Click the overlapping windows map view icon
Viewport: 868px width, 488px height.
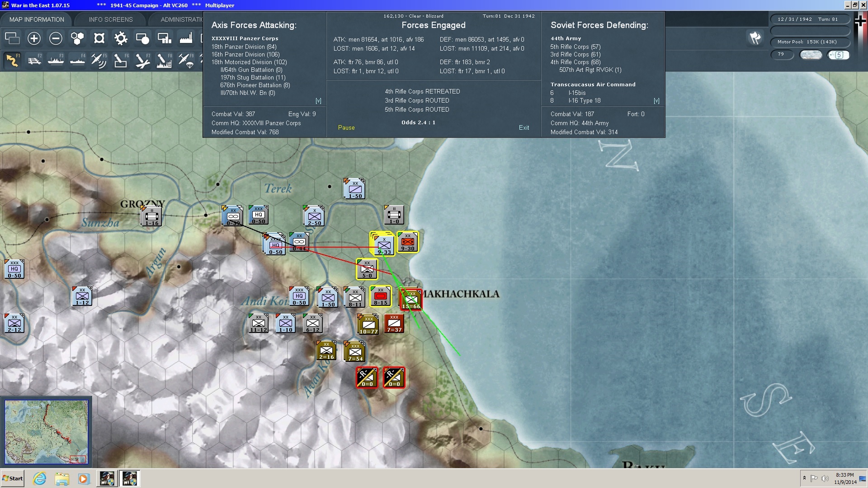pyautogui.click(x=12, y=38)
